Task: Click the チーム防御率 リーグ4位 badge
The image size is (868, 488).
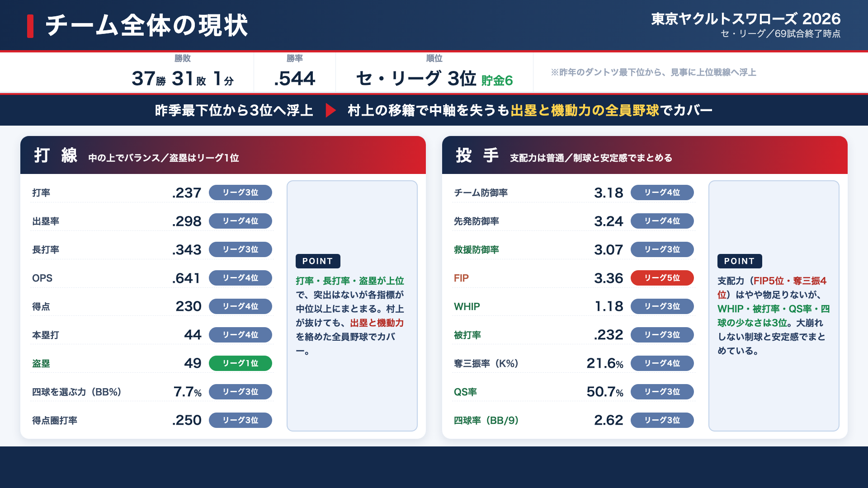Action: tap(662, 192)
